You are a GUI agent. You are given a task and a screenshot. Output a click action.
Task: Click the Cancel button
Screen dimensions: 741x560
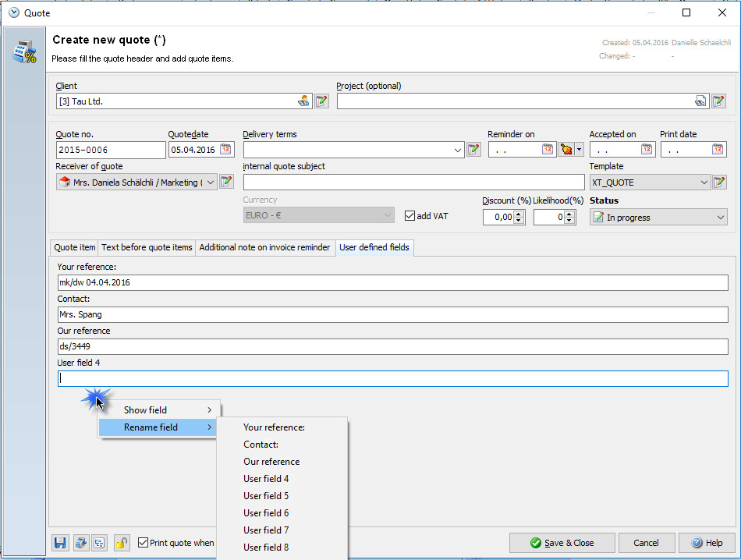[646, 543]
